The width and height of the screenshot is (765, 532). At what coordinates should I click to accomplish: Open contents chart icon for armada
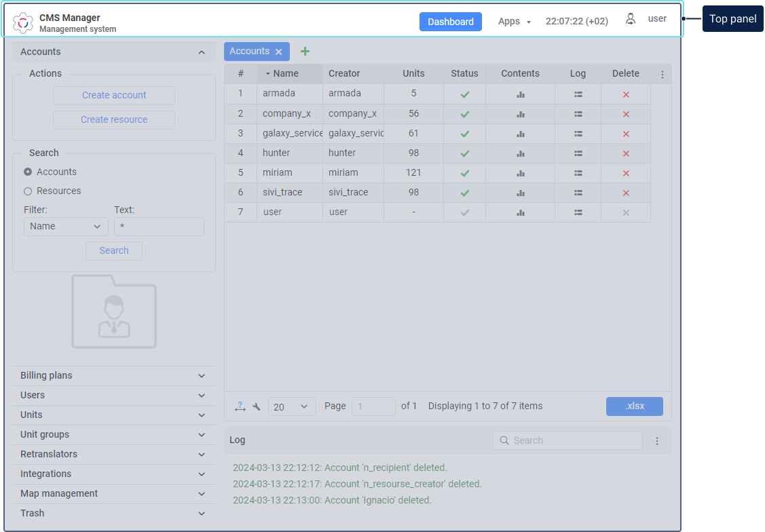[x=520, y=94]
